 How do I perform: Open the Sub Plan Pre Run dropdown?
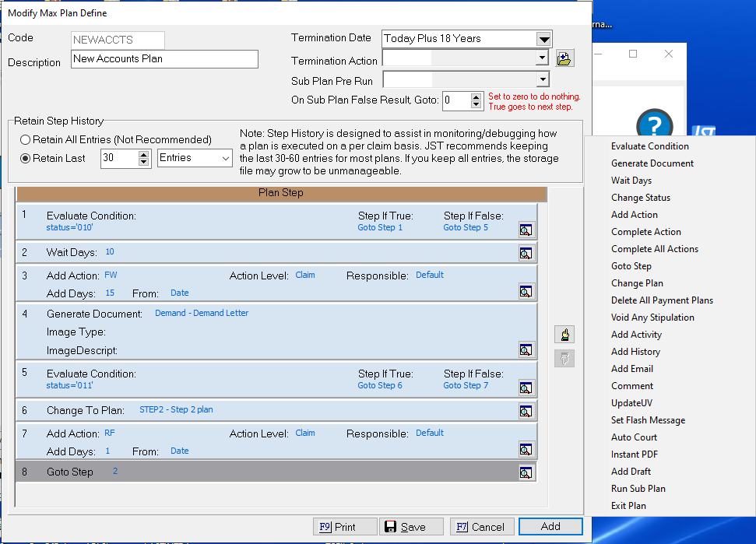click(543, 79)
